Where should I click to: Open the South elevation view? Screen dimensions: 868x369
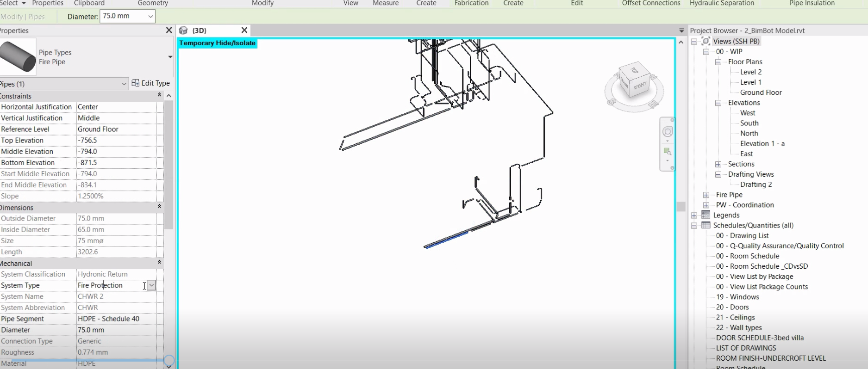[x=749, y=123]
